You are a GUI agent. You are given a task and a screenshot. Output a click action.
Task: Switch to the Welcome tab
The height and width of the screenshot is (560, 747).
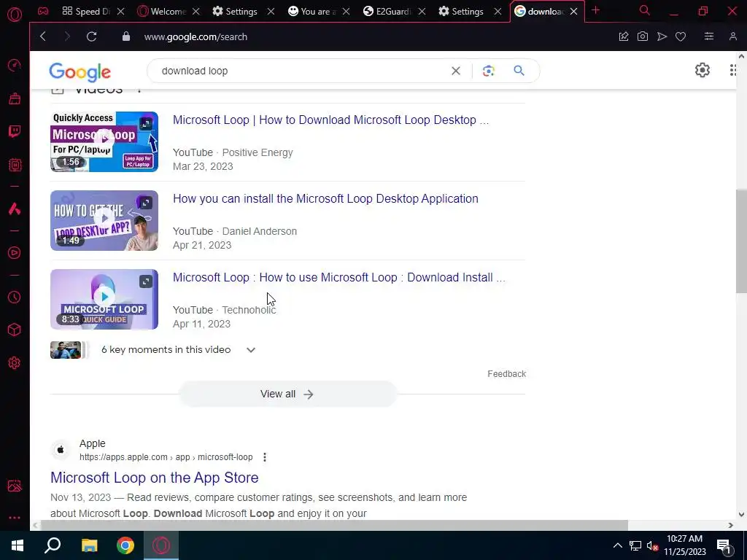[x=162, y=12]
